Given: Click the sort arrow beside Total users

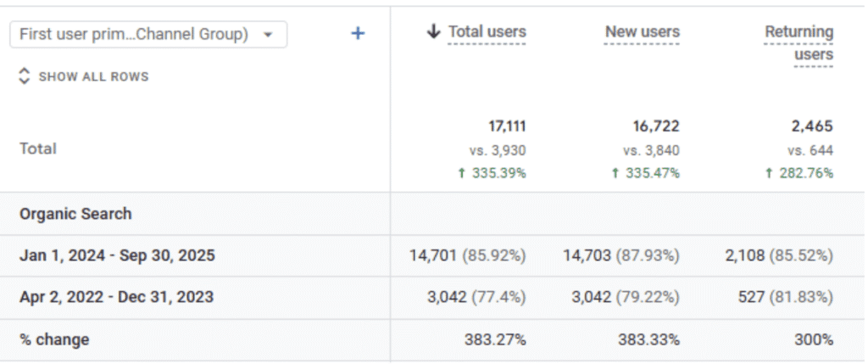Looking at the screenshot, I should pos(434,32).
